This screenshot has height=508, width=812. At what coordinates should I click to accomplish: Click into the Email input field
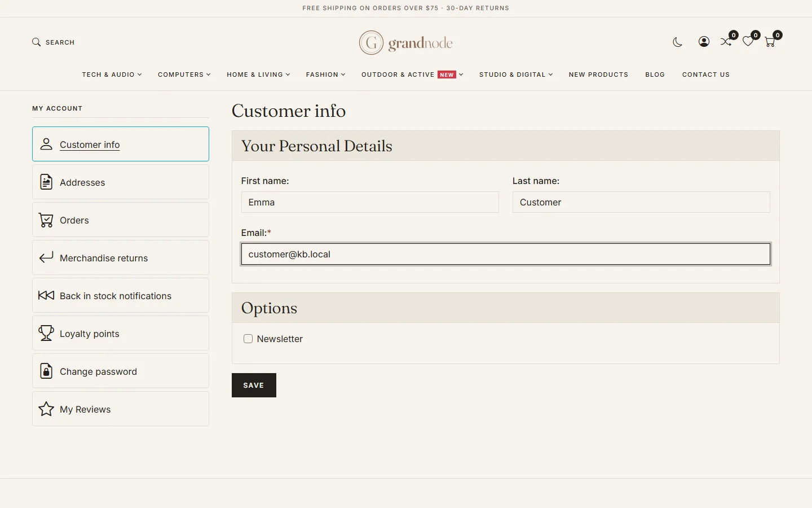(506, 254)
